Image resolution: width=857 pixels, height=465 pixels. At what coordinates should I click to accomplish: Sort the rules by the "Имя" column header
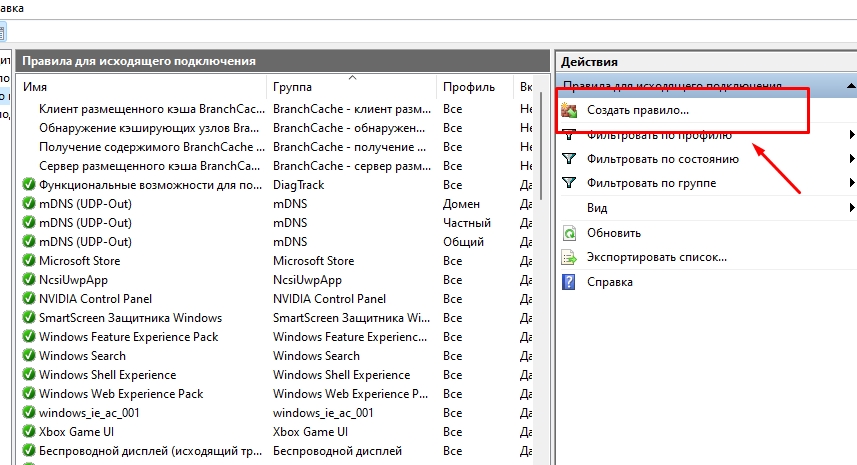[140, 87]
